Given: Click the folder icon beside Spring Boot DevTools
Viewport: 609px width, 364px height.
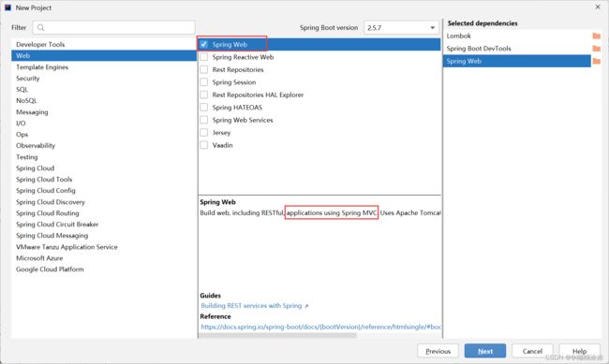Looking at the screenshot, I should (x=596, y=49).
